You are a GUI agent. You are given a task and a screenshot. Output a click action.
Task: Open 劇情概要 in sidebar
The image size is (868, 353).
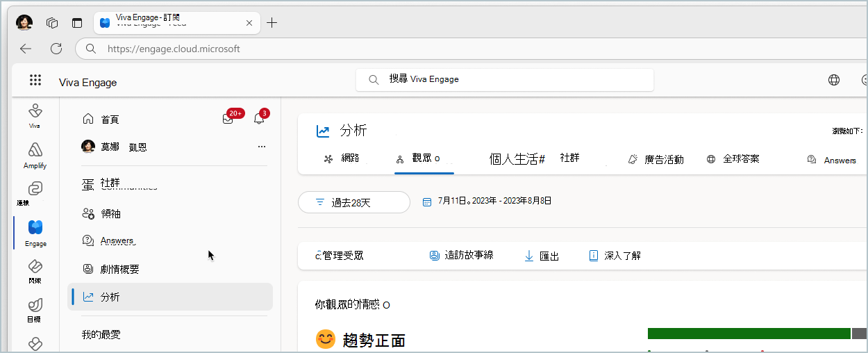(x=111, y=269)
